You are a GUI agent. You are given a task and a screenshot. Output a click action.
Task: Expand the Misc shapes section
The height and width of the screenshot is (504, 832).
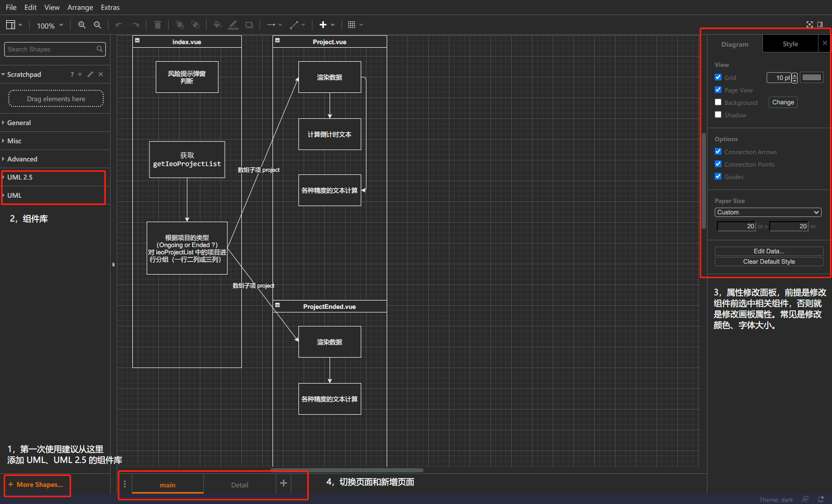tap(55, 141)
